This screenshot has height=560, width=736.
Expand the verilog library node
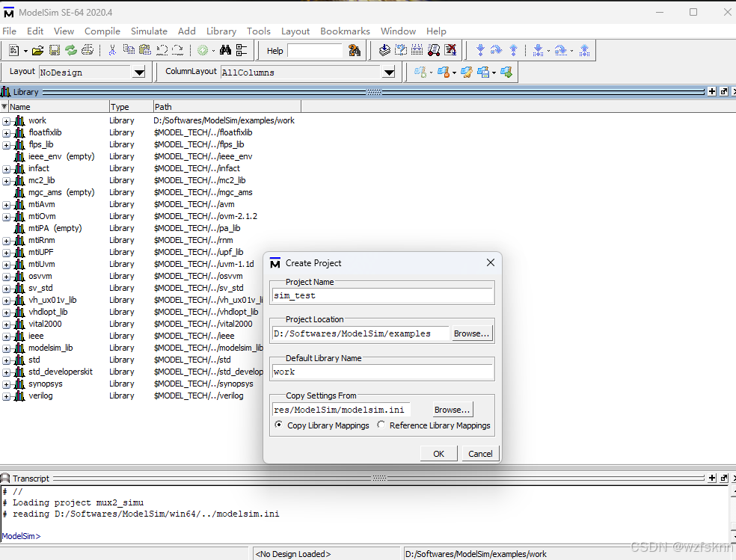[6, 396]
